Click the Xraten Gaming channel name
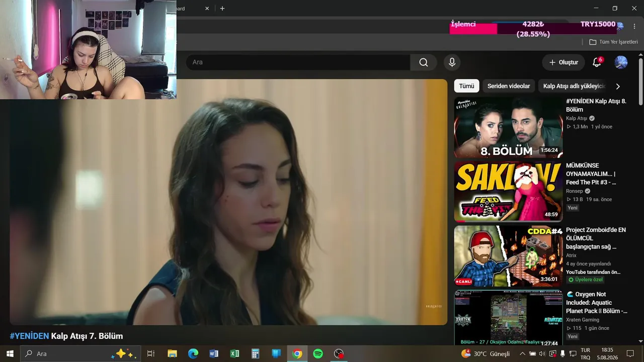This screenshot has width=644, height=362. [582, 320]
